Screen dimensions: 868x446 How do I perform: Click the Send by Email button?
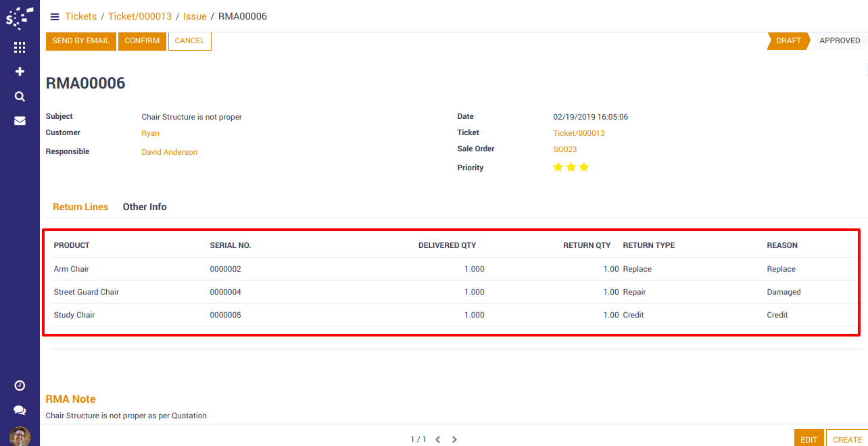pos(80,41)
